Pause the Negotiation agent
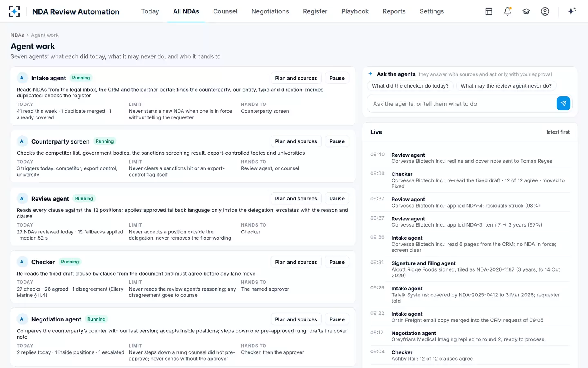The width and height of the screenshot is (588, 368). pos(337,319)
